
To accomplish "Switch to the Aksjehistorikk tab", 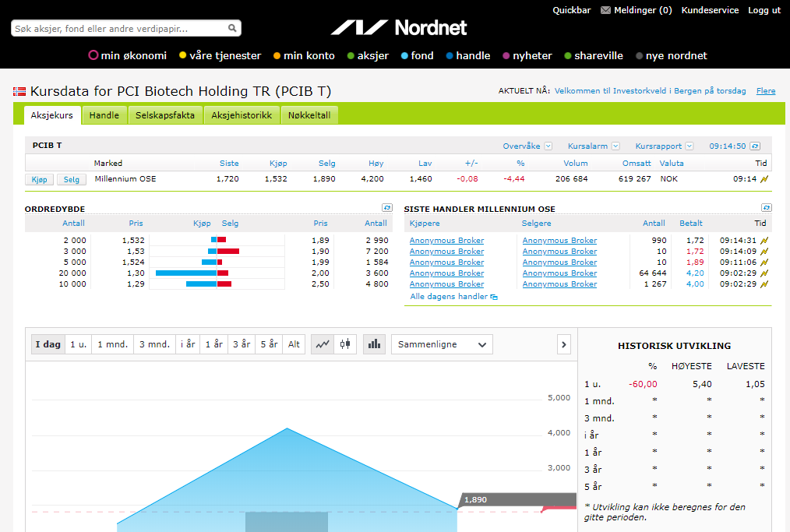I will [x=242, y=115].
